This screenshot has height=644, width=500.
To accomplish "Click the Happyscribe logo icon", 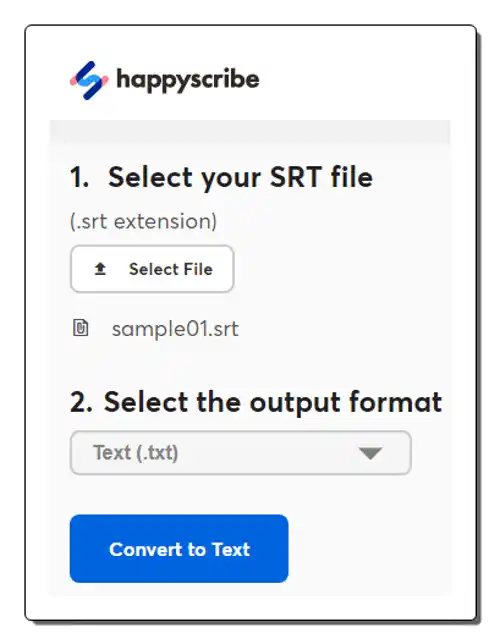I will pyautogui.click(x=89, y=80).
